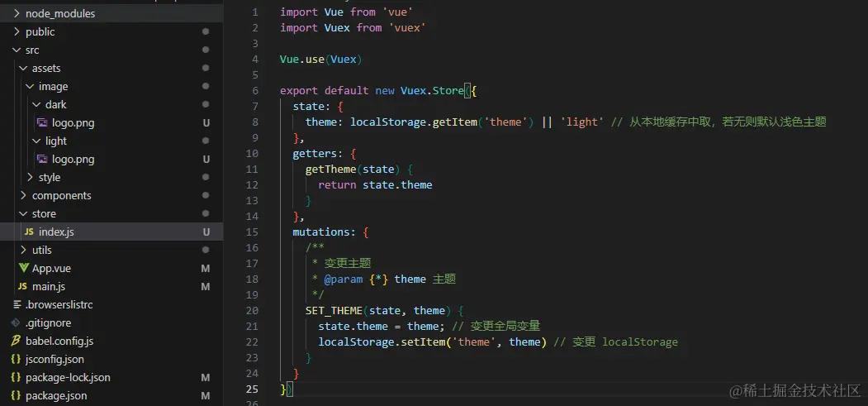Open the jsconfig.json file
This screenshot has width=868, height=406.
[55, 360]
